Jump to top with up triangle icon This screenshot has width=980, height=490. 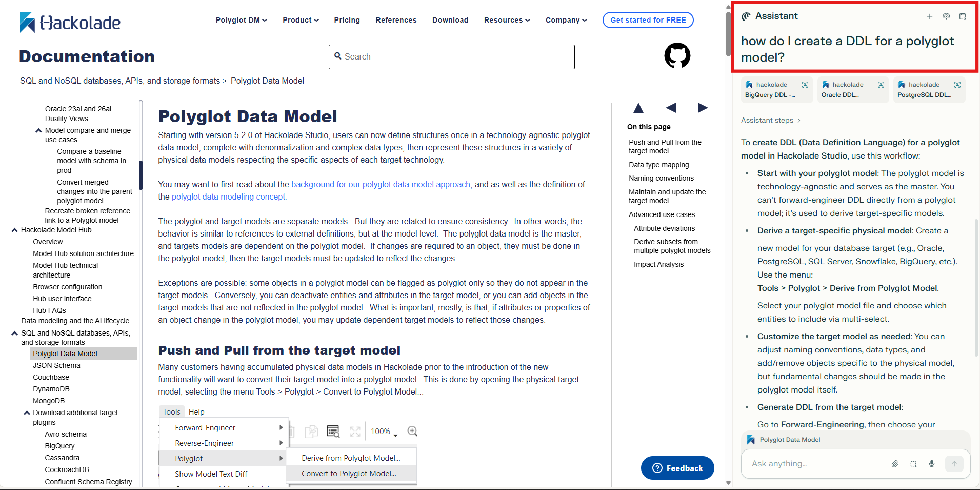tap(638, 108)
